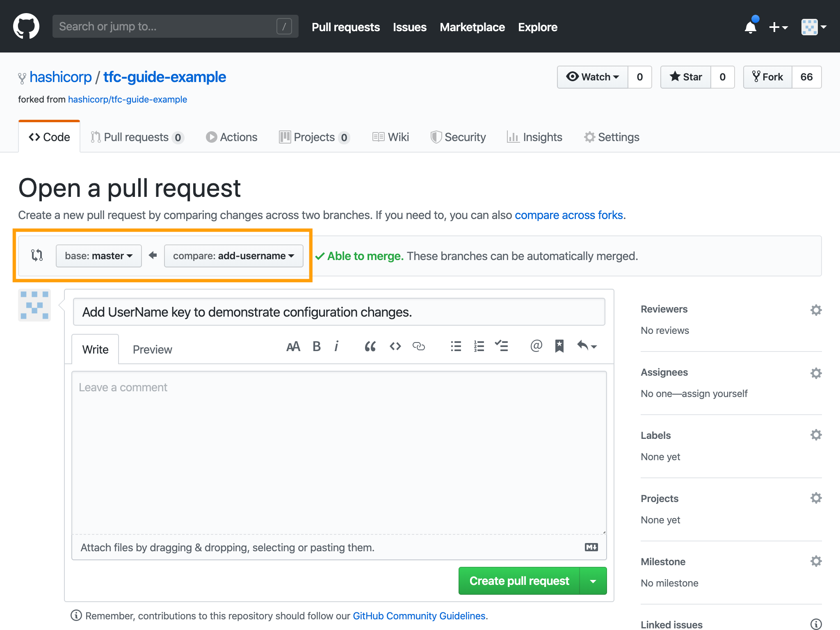Open notifications bell icon
Viewport: 840px width, 630px height.
[751, 27]
